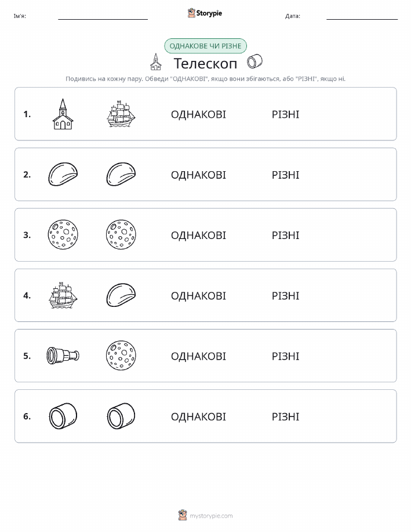411x532 pixels.
Task: Click the Storypie logo at top
Action: pyautogui.click(x=205, y=13)
